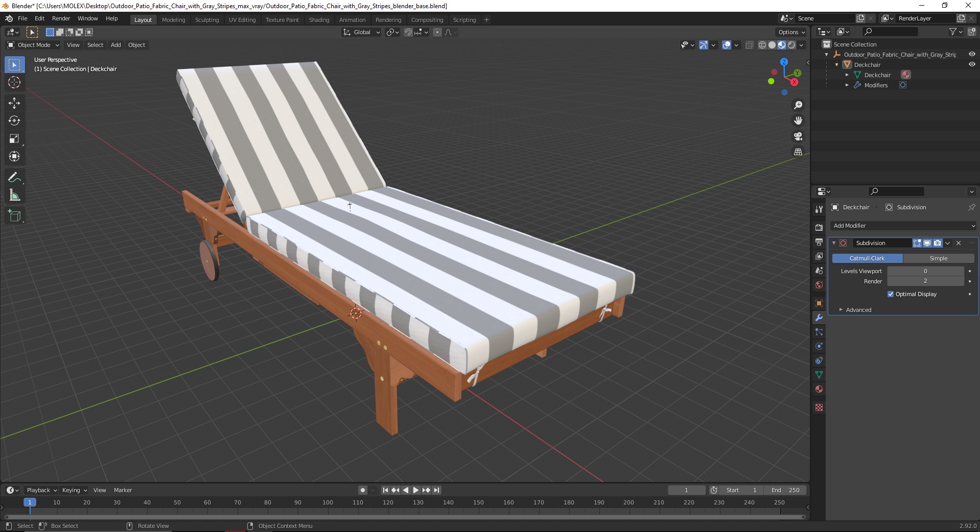980x532 pixels.
Task: Toggle viewport overlays button
Action: point(726,45)
